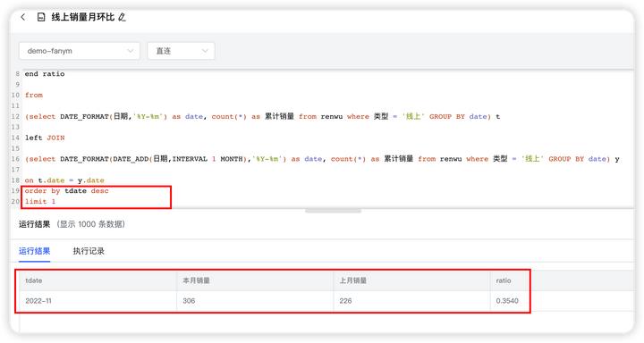The image size is (644, 343).
Task: Click the title 线上销量月环比
Action: (x=83, y=17)
